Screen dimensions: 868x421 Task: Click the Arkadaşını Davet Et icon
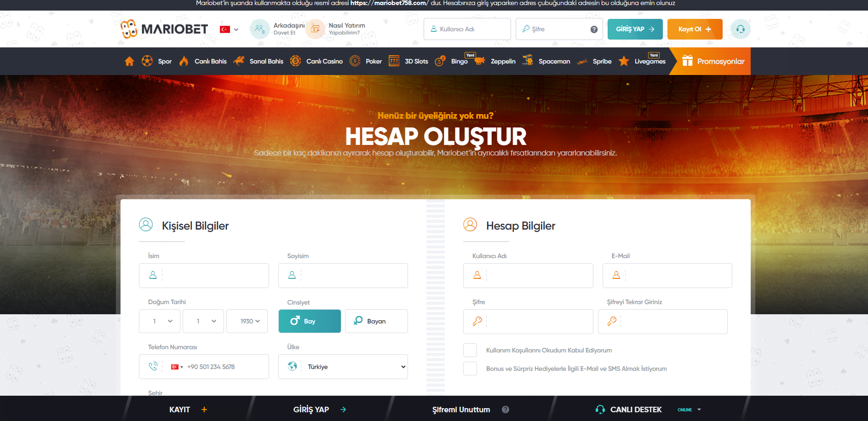tap(259, 29)
